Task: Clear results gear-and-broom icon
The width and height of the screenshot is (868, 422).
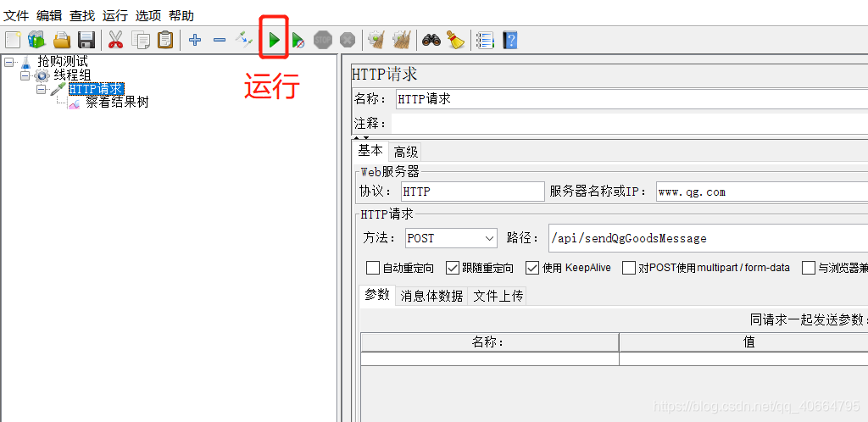Action: pyautogui.click(x=377, y=40)
